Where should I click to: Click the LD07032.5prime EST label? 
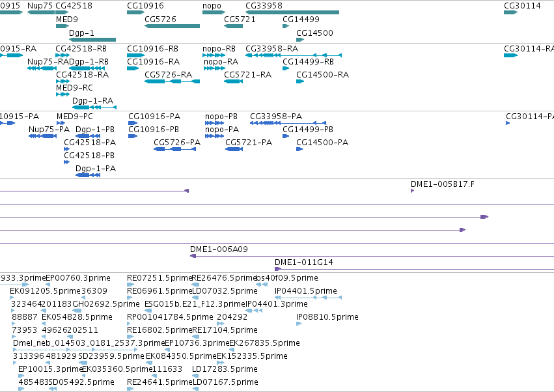point(225,291)
